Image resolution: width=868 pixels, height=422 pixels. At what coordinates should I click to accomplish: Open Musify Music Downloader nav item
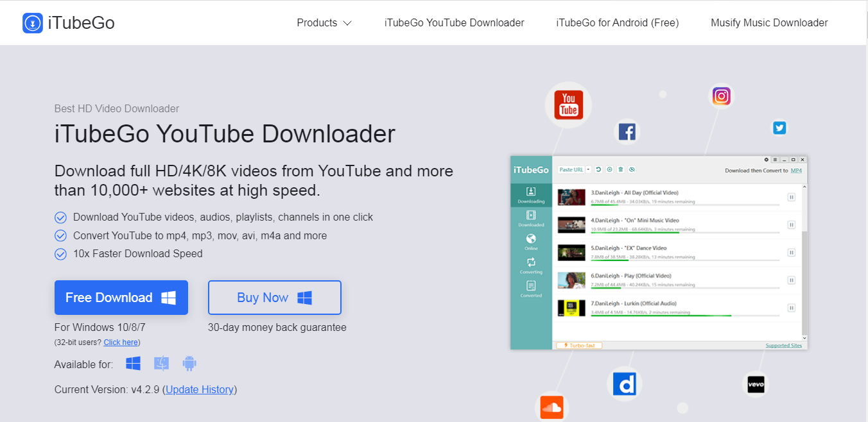pyautogui.click(x=769, y=23)
